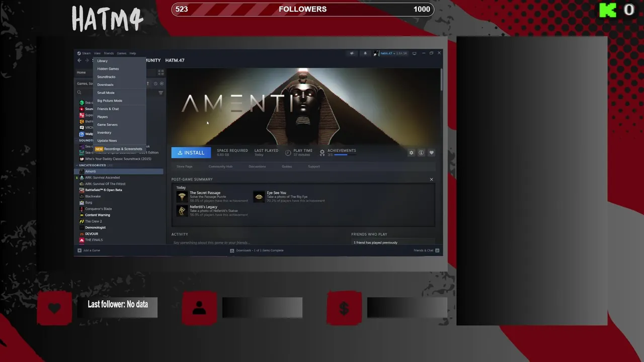The image size is (644, 362).
Task: Click the Achievements trophy icon
Action: coord(322,152)
